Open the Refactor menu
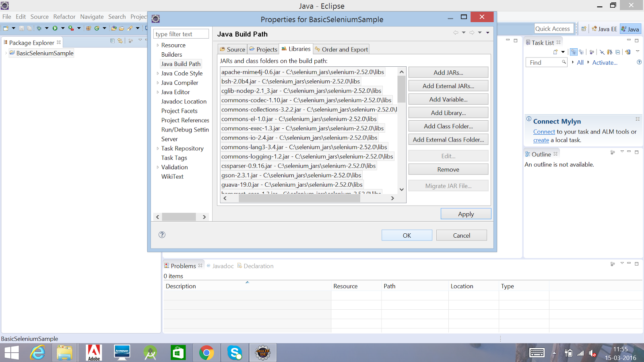644x362 pixels. click(x=64, y=16)
